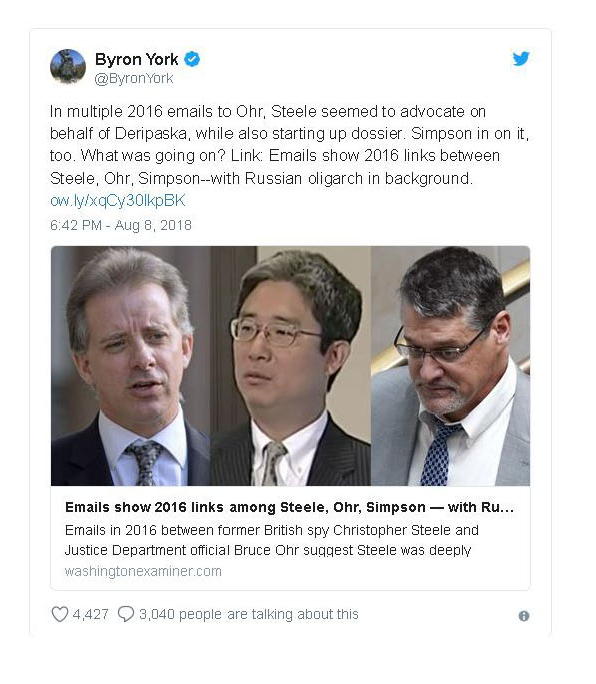
Task: Click the blue verified badge
Action: tap(192, 59)
